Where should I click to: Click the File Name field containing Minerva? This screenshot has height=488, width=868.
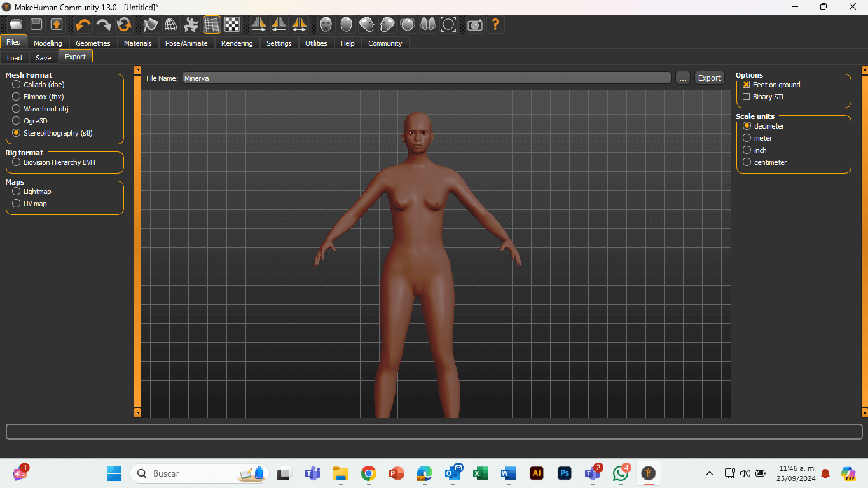(427, 78)
